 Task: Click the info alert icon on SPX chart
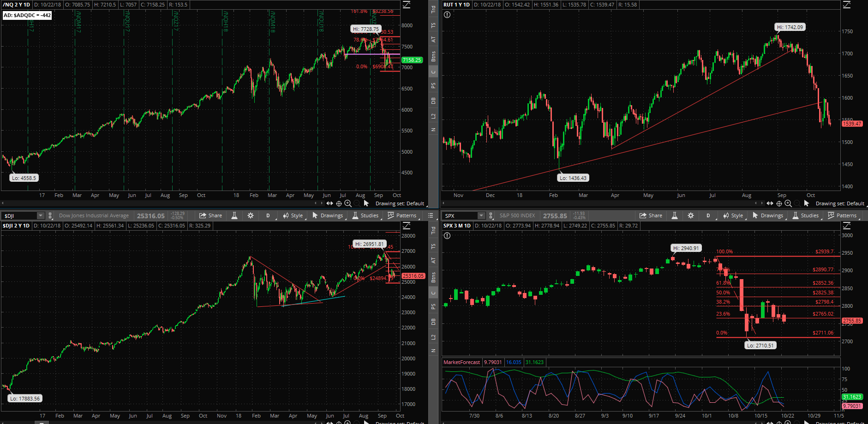click(447, 236)
